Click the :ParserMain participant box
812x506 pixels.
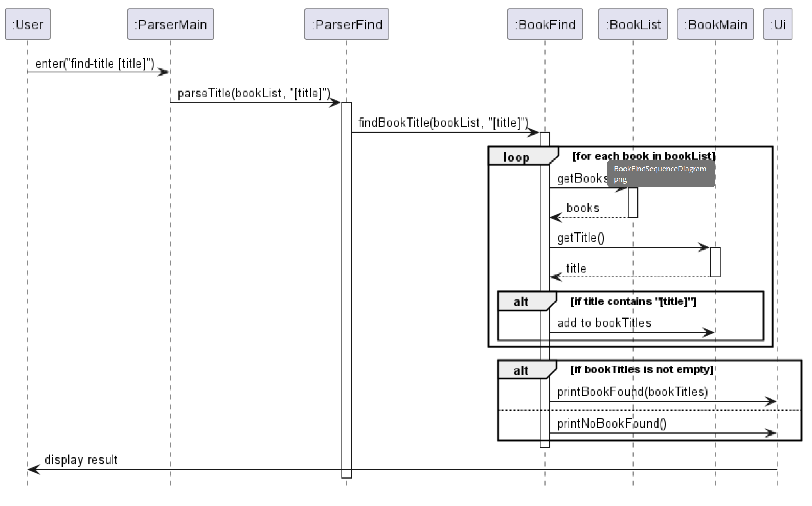(170, 24)
